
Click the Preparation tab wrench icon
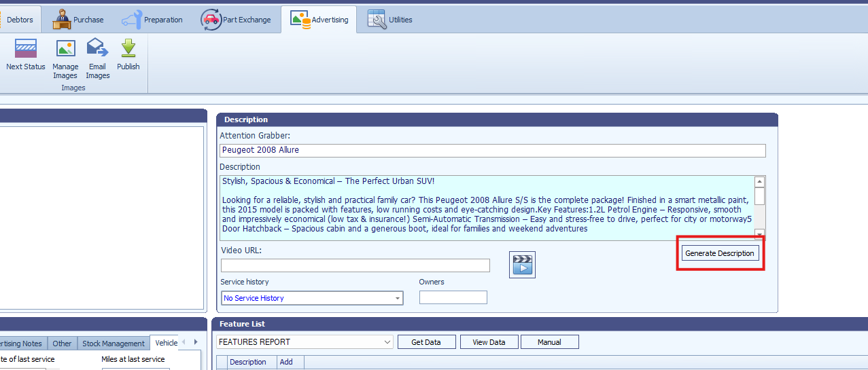132,20
